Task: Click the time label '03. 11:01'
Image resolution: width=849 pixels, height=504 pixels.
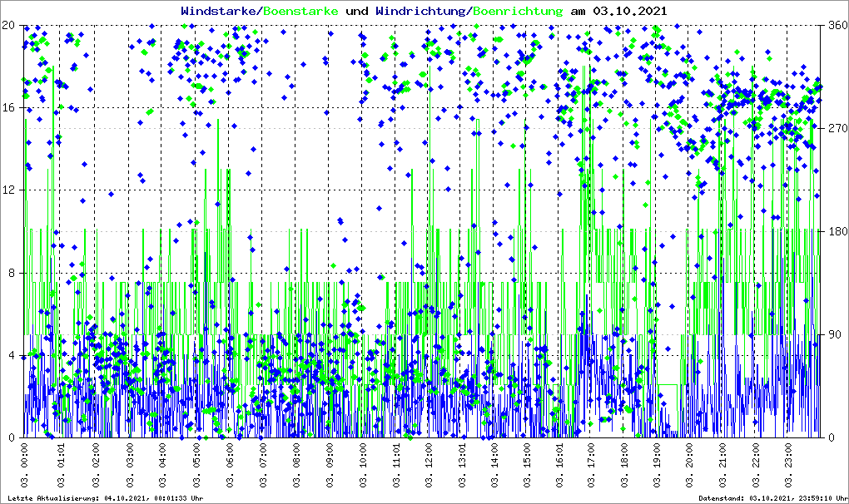Action: pyautogui.click(x=397, y=466)
